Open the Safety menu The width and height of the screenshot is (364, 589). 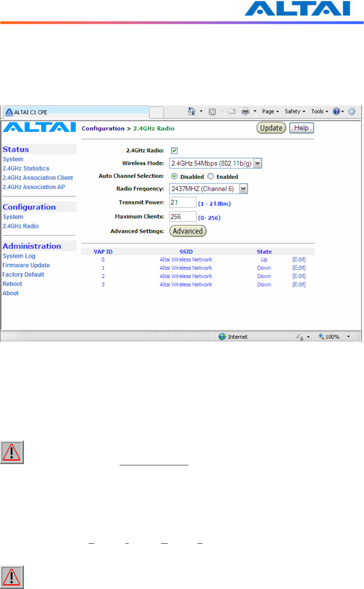point(295,111)
